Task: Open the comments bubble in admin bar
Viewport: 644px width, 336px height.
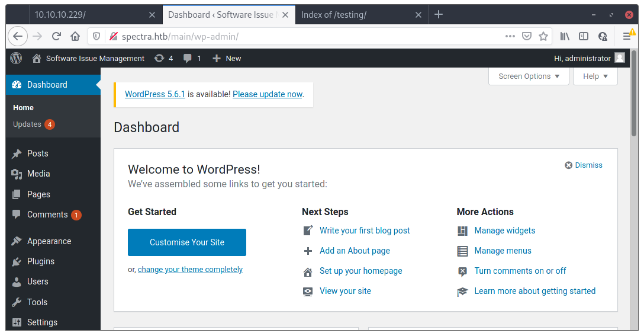Action: point(192,58)
